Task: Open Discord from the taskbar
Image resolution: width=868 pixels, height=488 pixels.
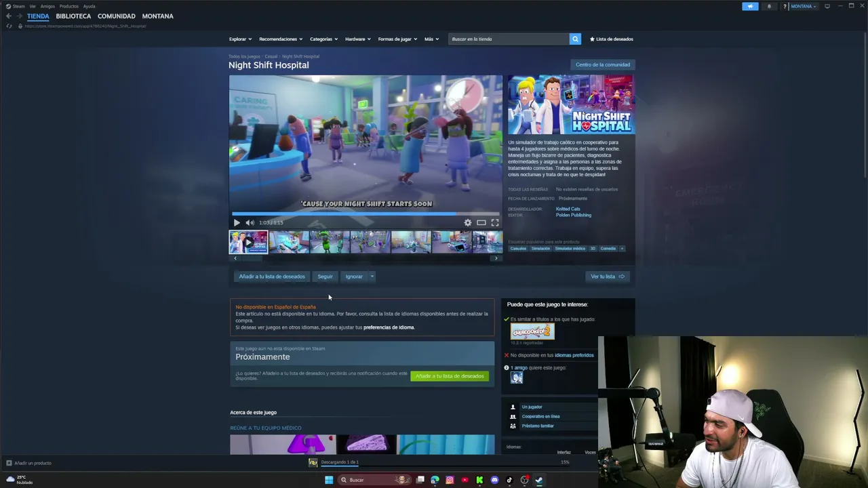Action: (x=494, y=480)
